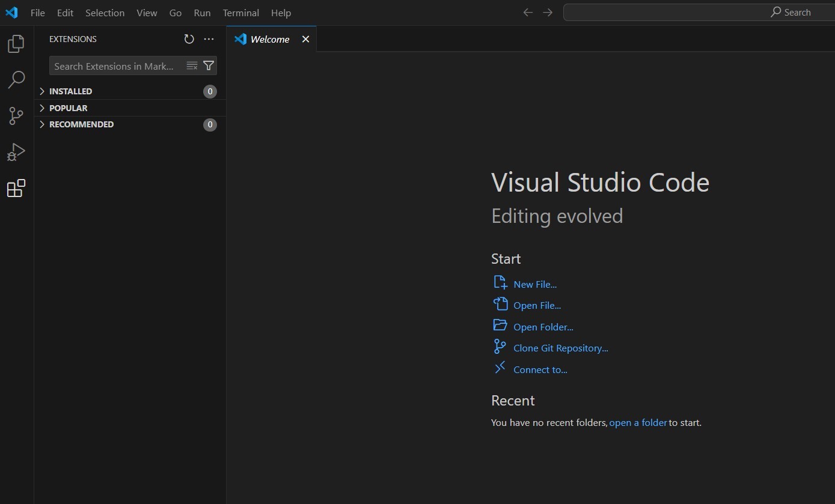Image resolution: width=835 pixels, height=504 pixels.
Task: Open the Edit menu
Action: [x=65, y=13]
